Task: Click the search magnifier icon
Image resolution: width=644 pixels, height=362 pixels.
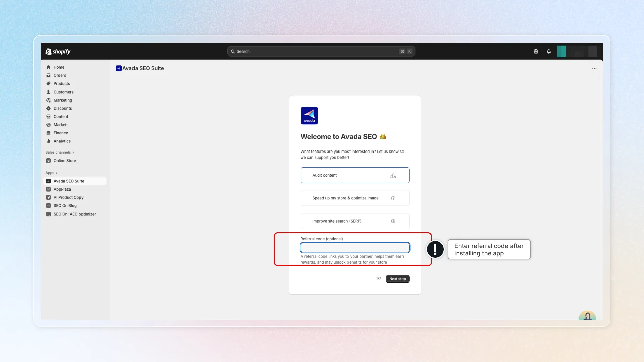Action: [x=233, y=51]
